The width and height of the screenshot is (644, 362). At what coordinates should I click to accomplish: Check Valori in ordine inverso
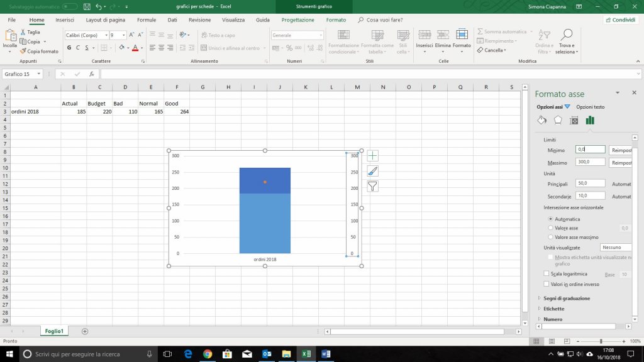coord(545,283)
